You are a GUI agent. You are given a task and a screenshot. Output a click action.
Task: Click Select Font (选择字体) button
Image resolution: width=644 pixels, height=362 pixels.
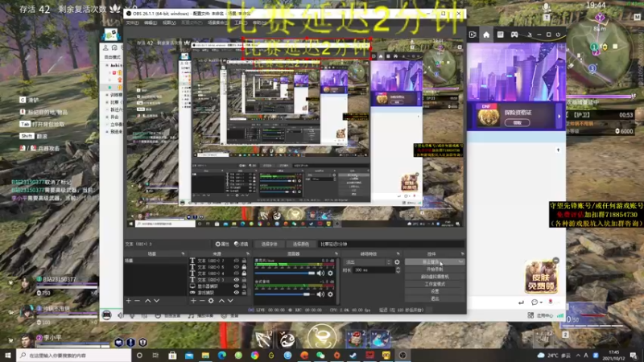[x=270, y=244]
